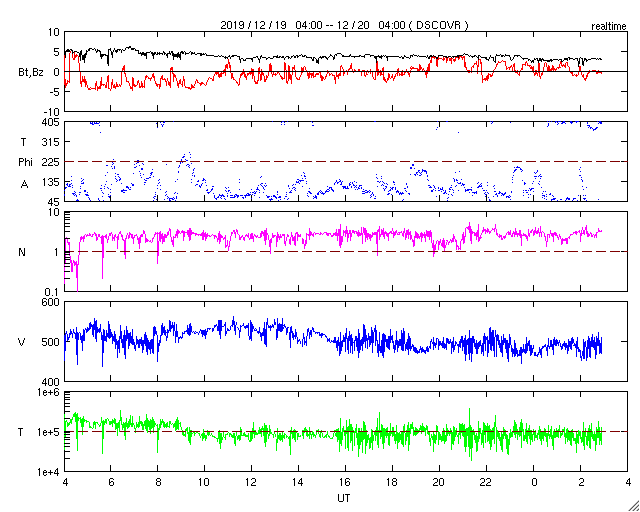Image resolution: width=640 pixels, height=512 pixels.
Task: Click the '225' Phi axis value
Action: pos(52,162)
